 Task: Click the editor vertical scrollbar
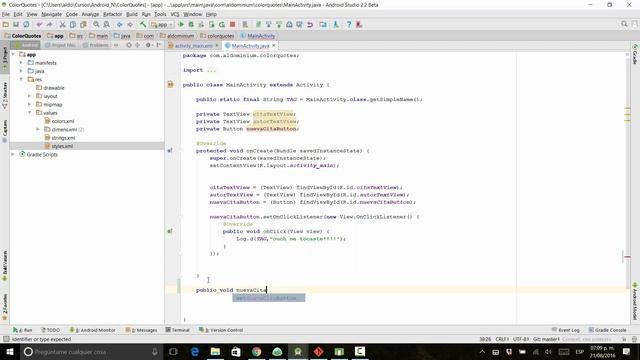point(627,171)
